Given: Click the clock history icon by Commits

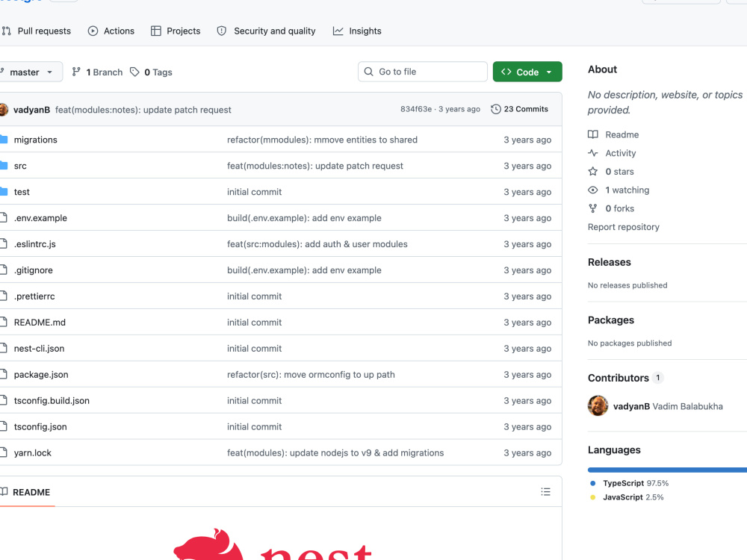Looking at the screenshot, I should pyautogui.click(x=496, y=109).
